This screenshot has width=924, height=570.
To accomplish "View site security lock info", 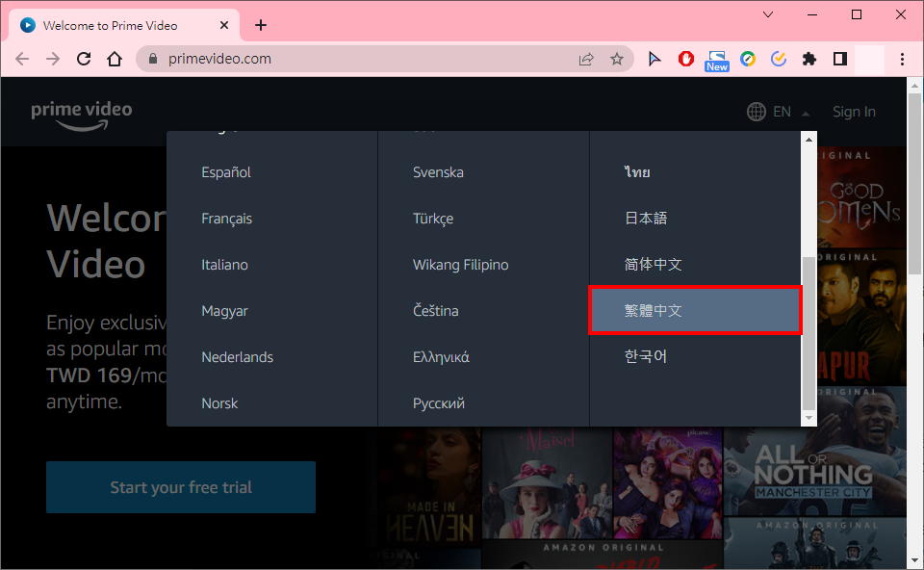I will coord(153,59).
